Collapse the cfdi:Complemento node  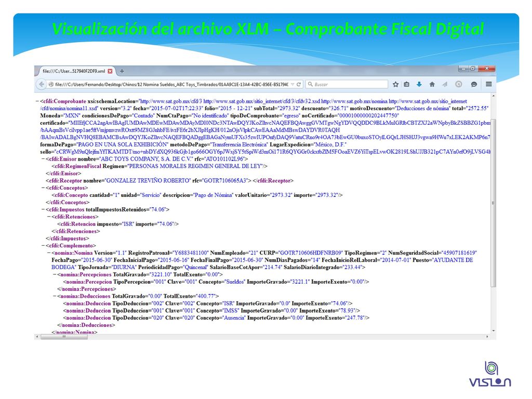(x=43, y=245)
